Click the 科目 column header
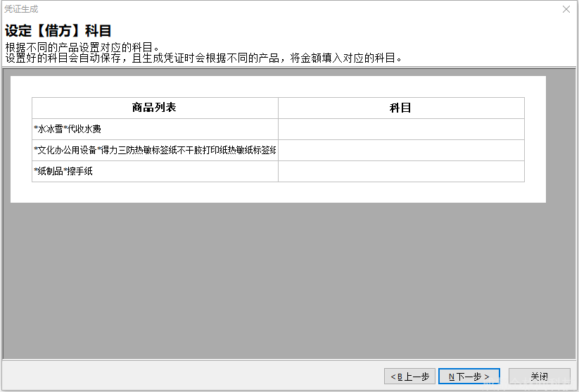The height and width of the screenshot is (392, 579). 401,108
